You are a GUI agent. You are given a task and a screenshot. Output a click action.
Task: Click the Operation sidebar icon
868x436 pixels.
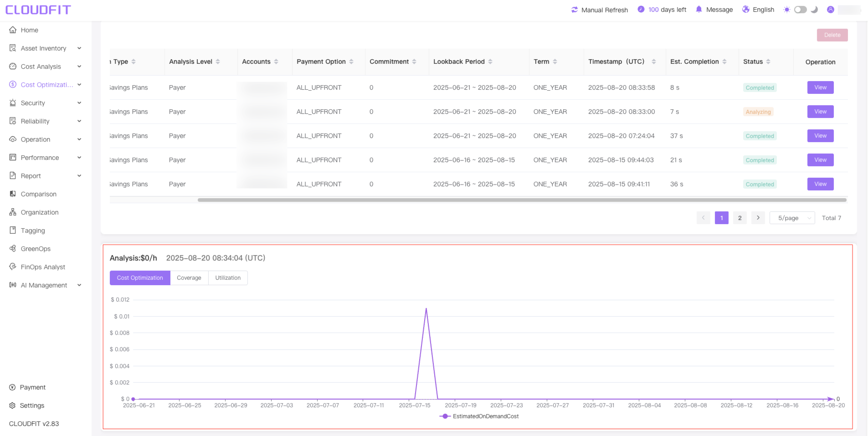(13, 139)
